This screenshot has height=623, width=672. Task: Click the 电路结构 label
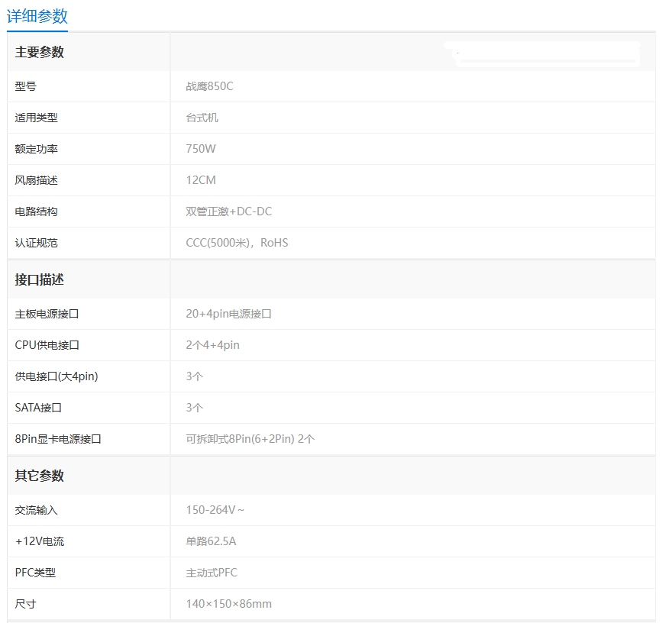pos(37,211)
